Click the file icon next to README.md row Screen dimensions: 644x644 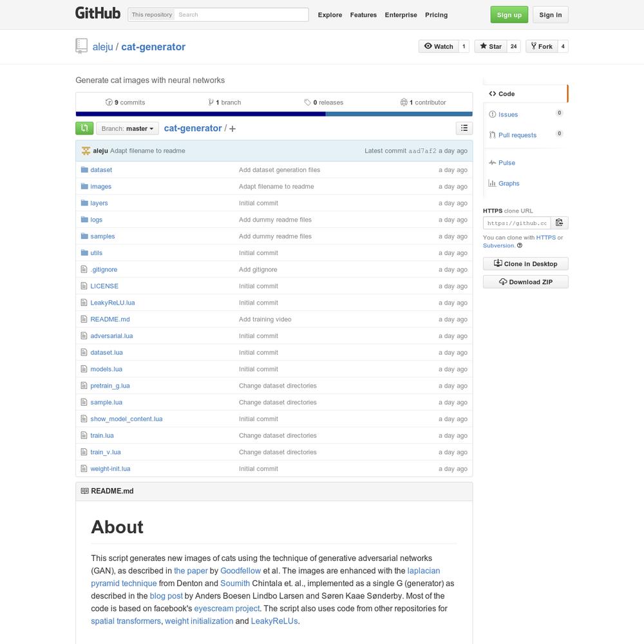coord(84,319)
